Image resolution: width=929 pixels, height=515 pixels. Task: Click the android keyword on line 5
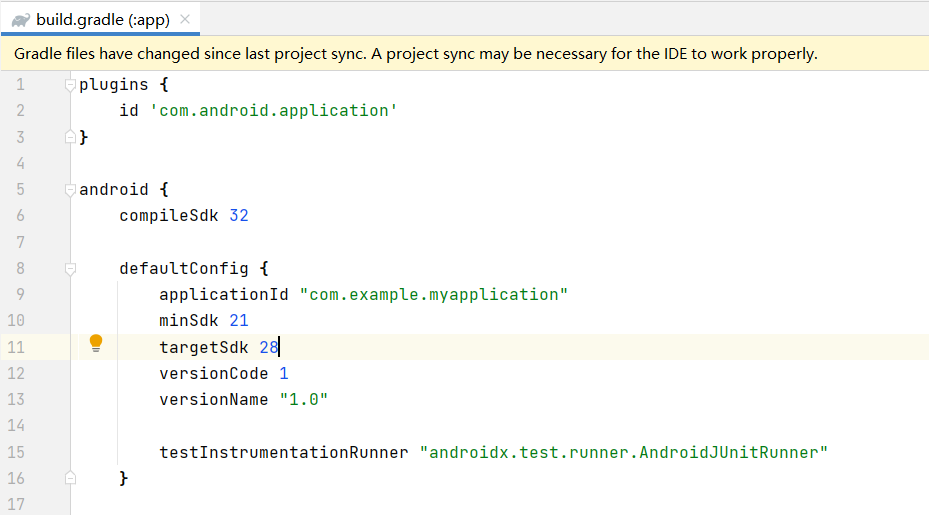click(114, 190)
